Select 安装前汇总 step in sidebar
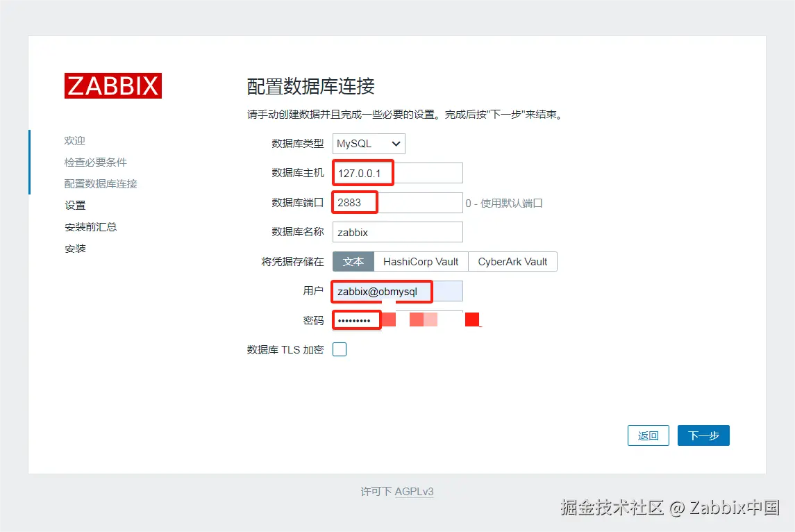The image size is (795, 532). (91, 226)
